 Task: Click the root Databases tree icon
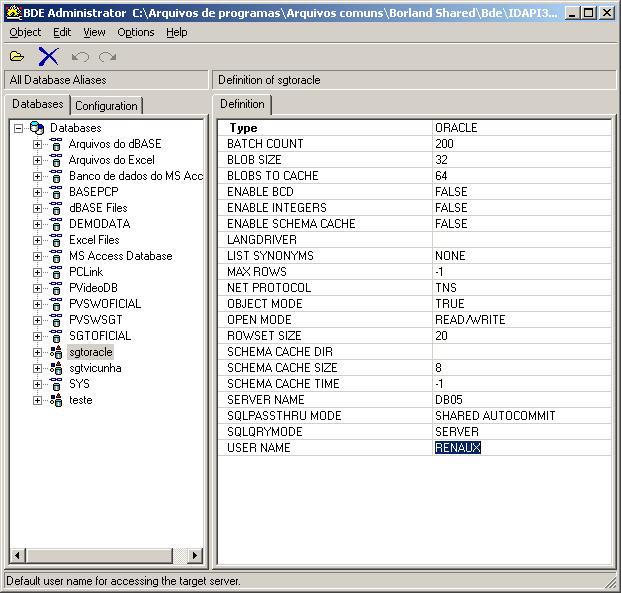(x=37, y=128)
